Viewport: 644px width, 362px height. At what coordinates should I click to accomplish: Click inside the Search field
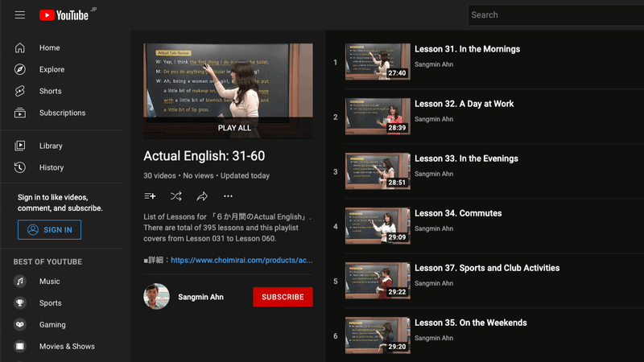(x=555, y=15)
